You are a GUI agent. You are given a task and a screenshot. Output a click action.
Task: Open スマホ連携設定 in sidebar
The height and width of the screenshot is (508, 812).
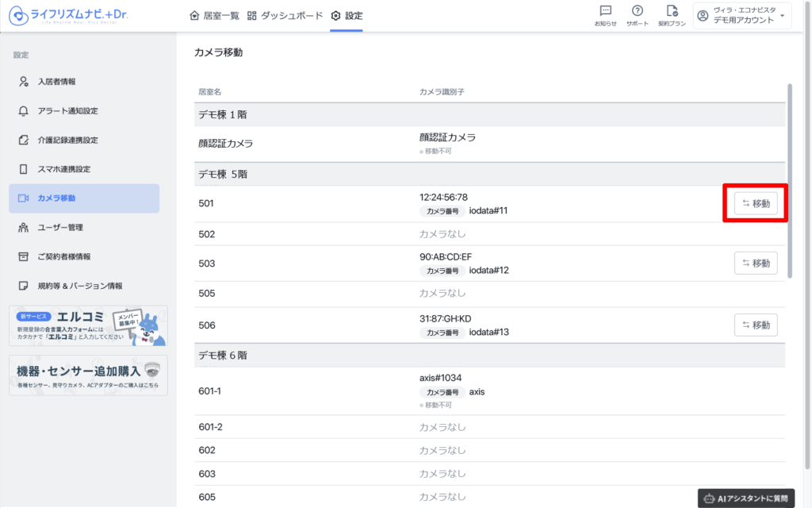[63, 169]
